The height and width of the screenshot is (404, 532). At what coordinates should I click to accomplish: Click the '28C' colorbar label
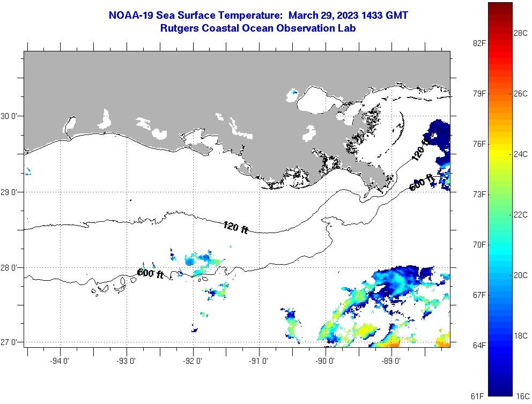[x=521, y=33]
